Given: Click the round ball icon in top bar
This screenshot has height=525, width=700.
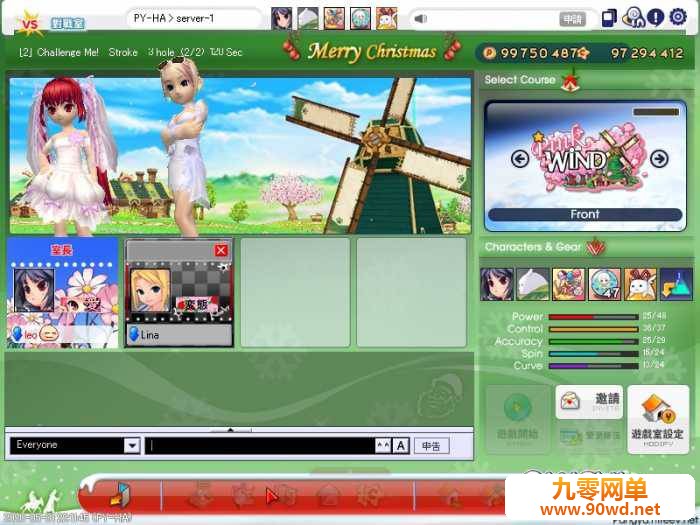Looking at the screenshot, I should (x=360, y=19).
